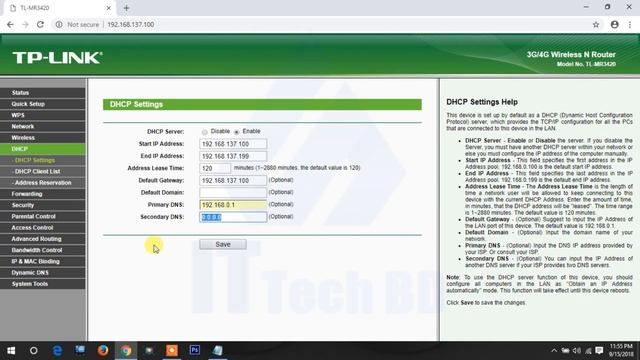Show hidden system tray icons
This screenshot has height=360, width=640.
pos(554,351)
